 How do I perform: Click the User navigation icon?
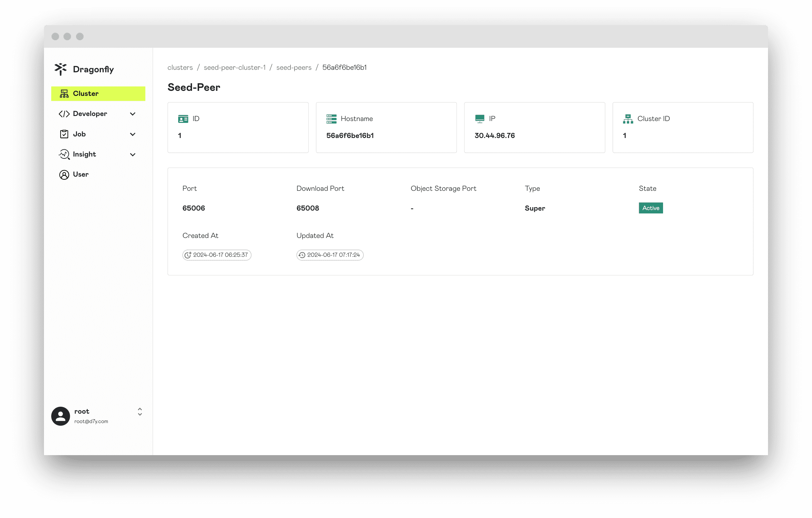(x=64, y=174)
